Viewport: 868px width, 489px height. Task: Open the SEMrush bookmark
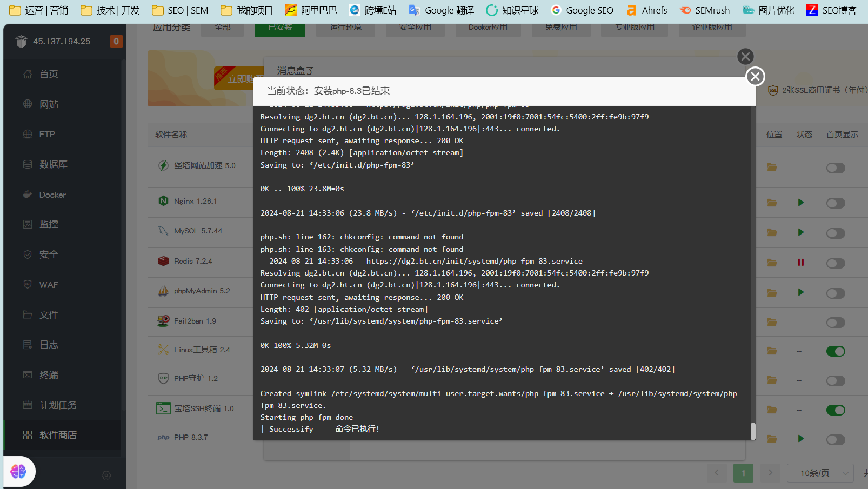(x=704, y=10)
